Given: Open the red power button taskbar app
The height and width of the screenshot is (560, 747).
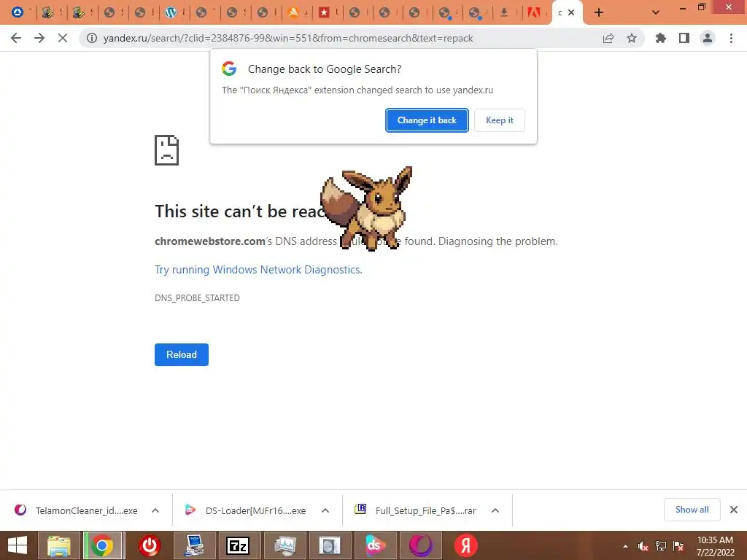Looking at the screenshot, I should pos(149,545).
